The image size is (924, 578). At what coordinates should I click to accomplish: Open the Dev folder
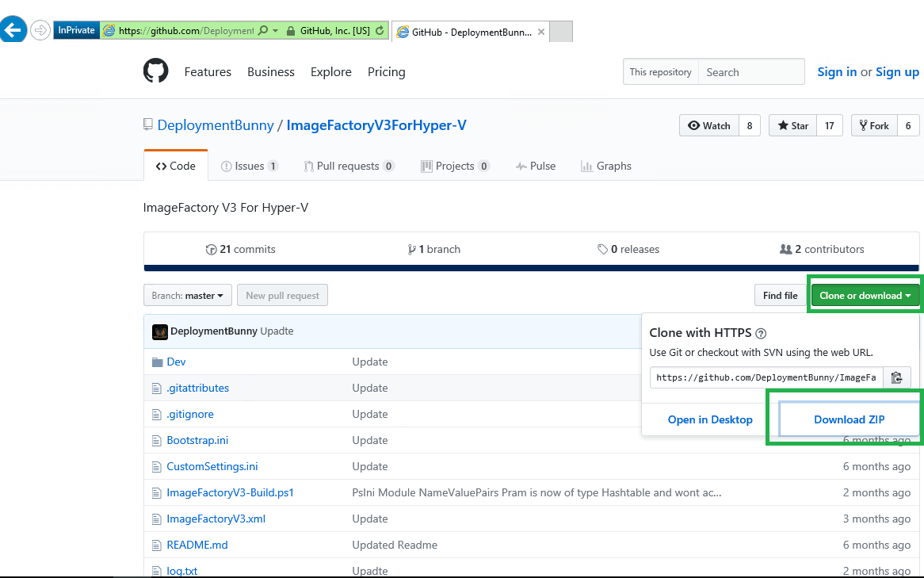pos(176,362)
